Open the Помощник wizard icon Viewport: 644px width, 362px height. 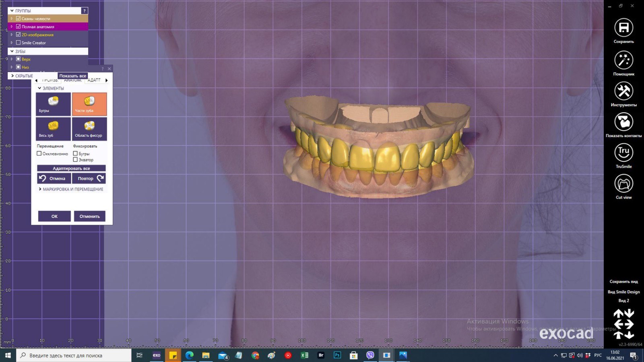click(x=623, y=60)
